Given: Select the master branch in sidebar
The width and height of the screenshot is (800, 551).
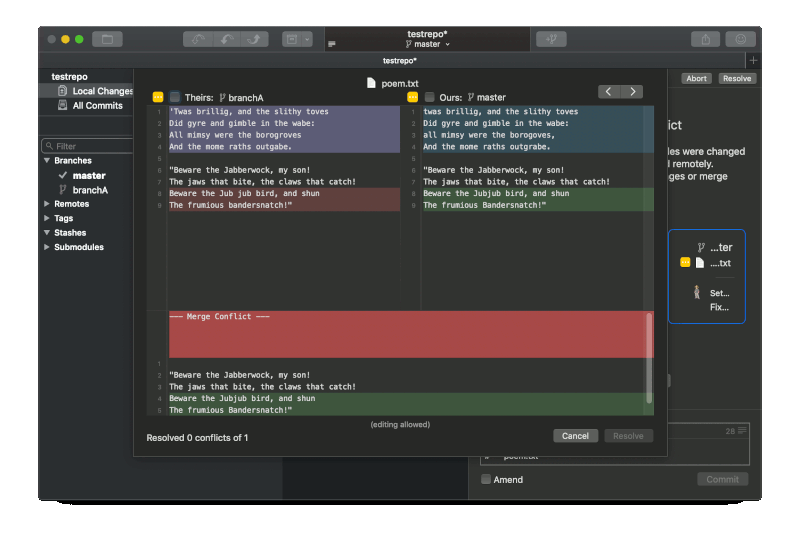Looking at the screenshot, I should [89, 176].
